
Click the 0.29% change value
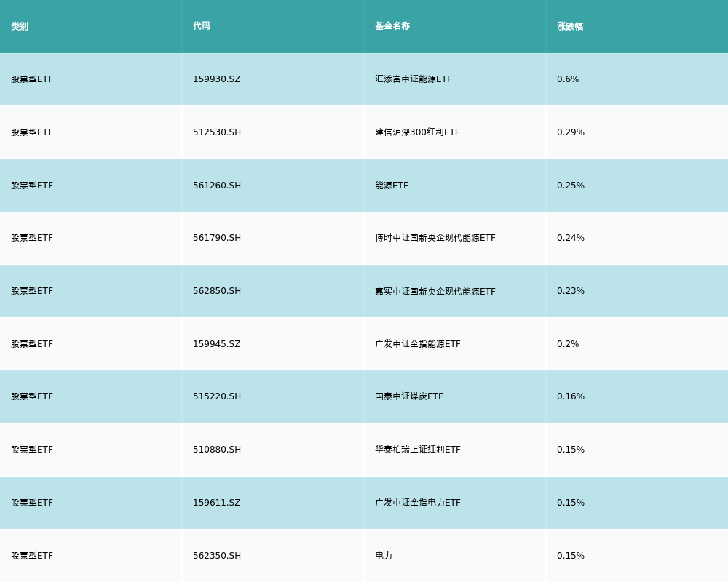pos(571,132)
